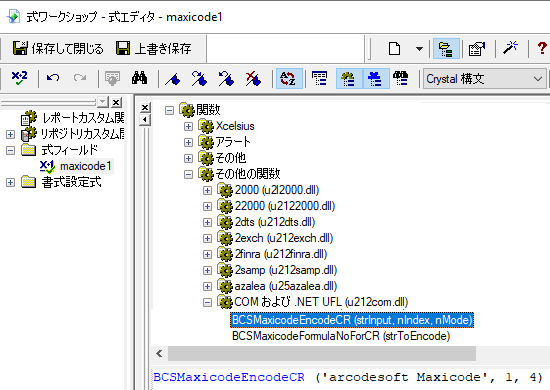This screenshot has height=390, width=550.
Task: Expand the その他 function group
Action: click(188, 158)
